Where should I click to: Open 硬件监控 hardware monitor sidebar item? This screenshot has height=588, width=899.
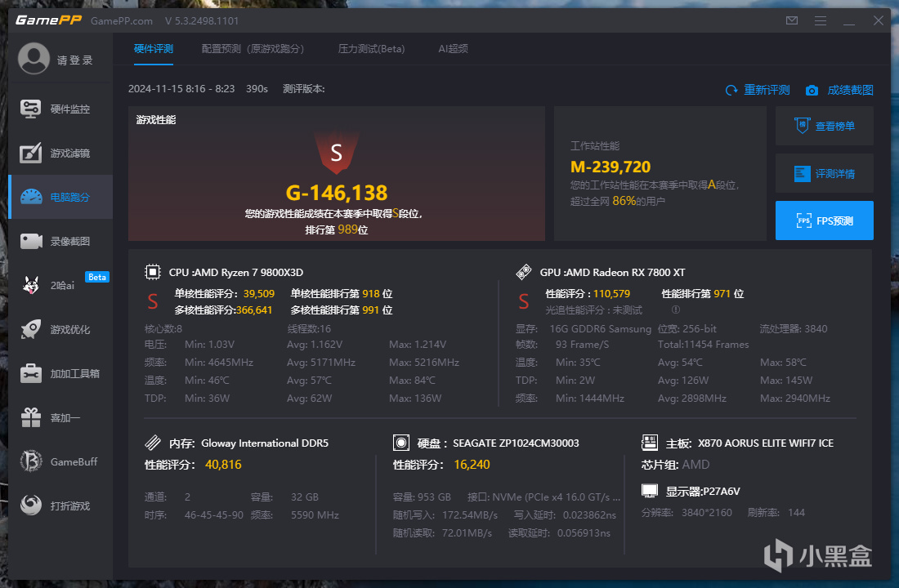click(60, 109)
